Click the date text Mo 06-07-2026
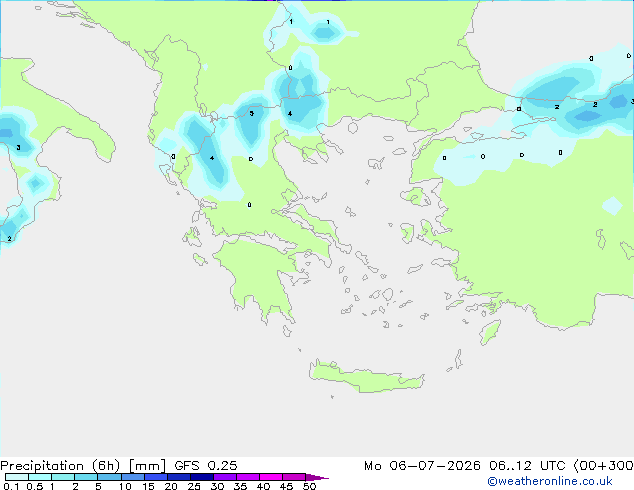Image resolution: width=634 pixels, height=490 pixels. (422, 466)
